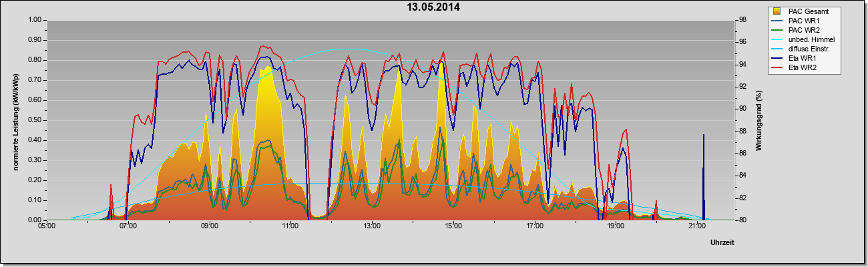Click the 05:00 time axis label

click(47, 227)
